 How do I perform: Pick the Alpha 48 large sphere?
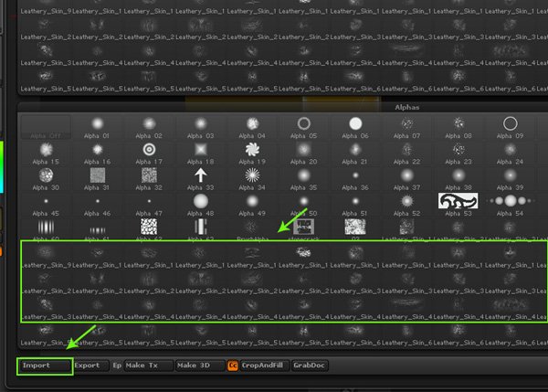tap(200, 206)
